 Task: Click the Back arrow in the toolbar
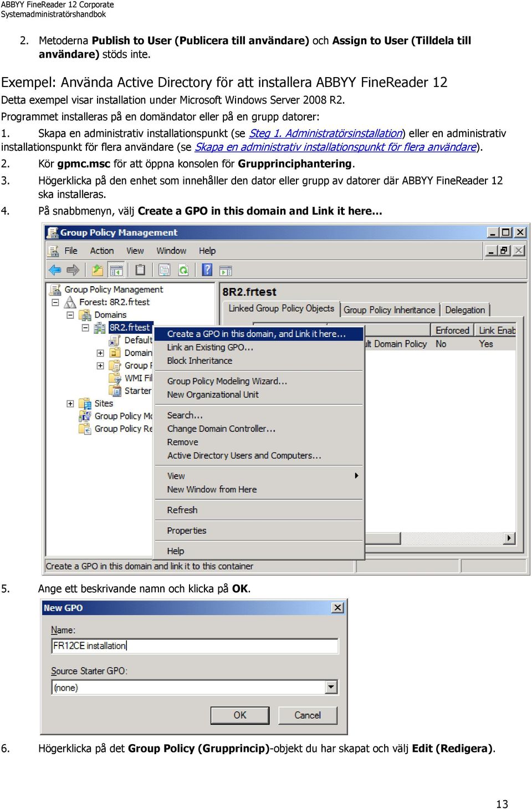[55, 270]
